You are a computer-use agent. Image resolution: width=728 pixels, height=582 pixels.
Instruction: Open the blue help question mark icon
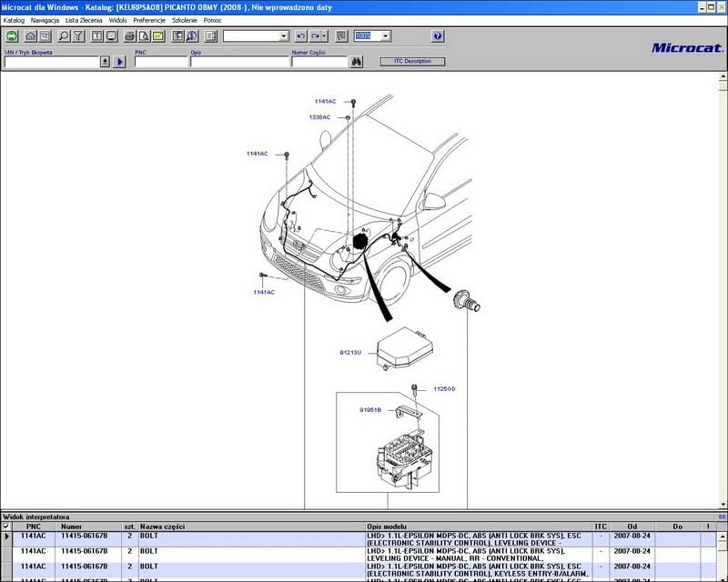coord(438,36)
